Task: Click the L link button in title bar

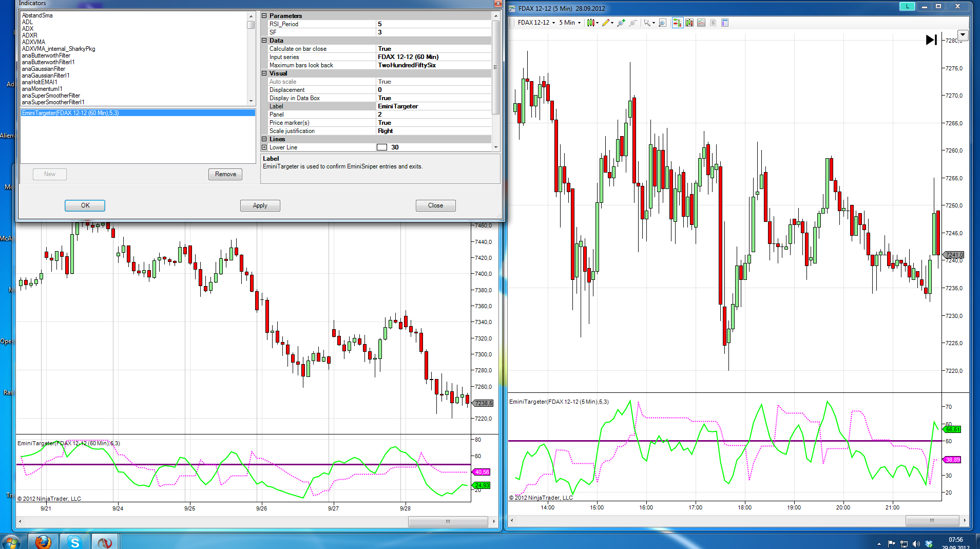Action: coord(907,7)
